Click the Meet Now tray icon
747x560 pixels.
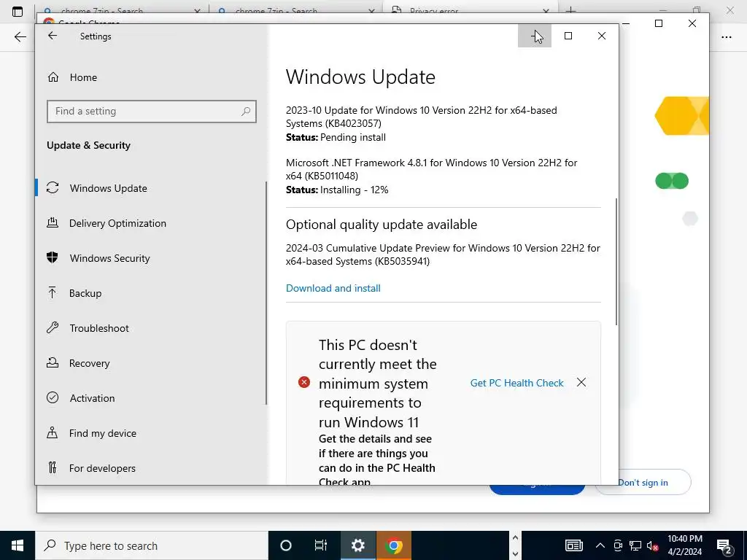coord(618,545)
